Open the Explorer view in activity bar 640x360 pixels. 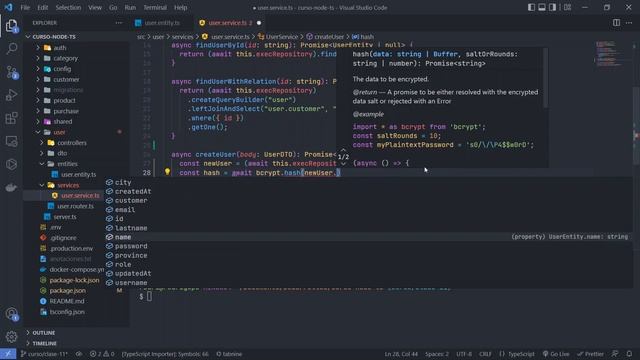tap(11, 26)
